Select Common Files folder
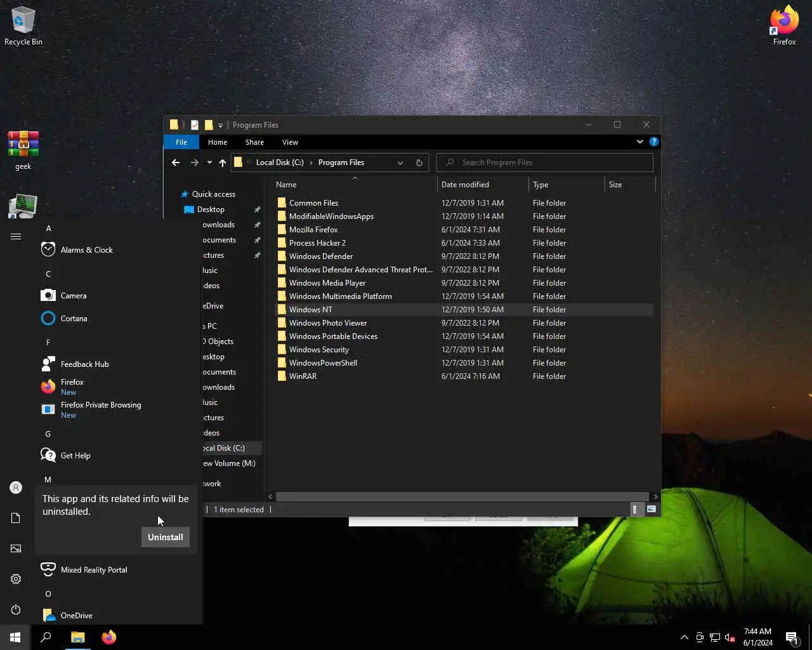The image size is (812, 650). (464, 203)
